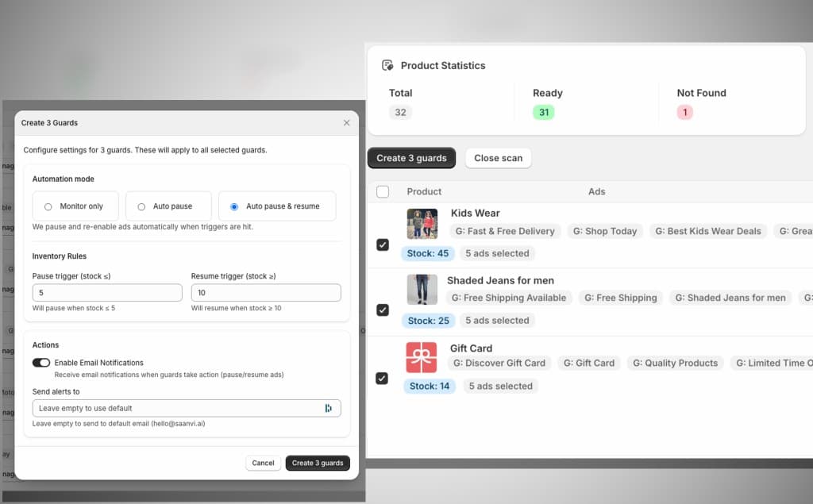This screenshot has width=813, height=504.
Task: Click the Ready count badge showing 31
Action: tap(543, 112)
